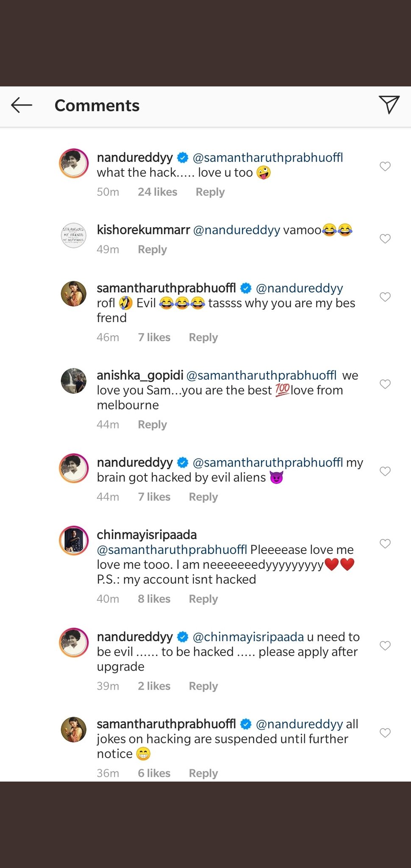Like anishka_gopidi's comment from Melbourne

point(385,384)
